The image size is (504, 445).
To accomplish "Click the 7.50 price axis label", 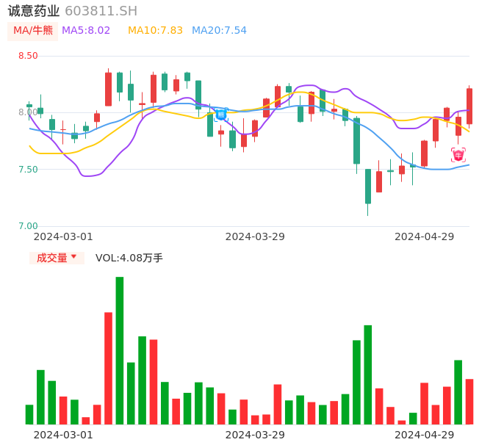I will (x=28, y=170).
